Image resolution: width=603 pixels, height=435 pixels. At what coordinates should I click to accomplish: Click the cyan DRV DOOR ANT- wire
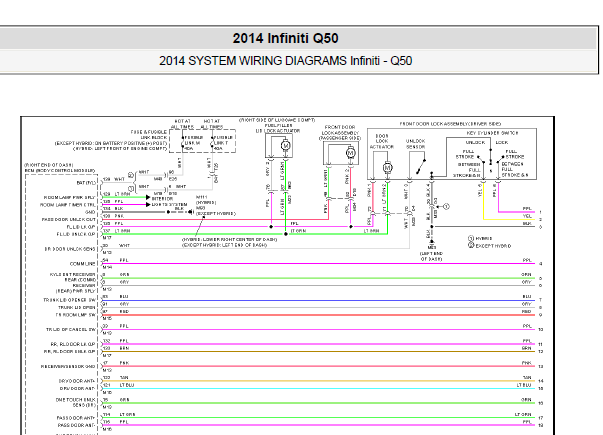click(318, 389)
